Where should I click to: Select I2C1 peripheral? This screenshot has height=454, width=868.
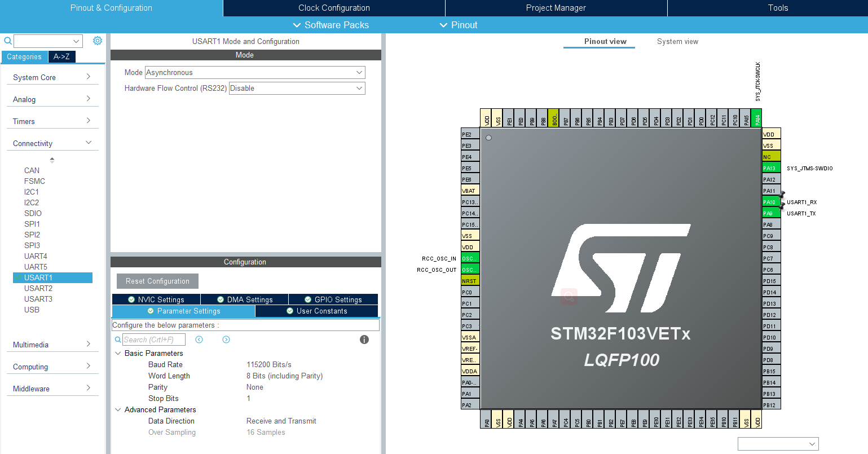point(32,192)
